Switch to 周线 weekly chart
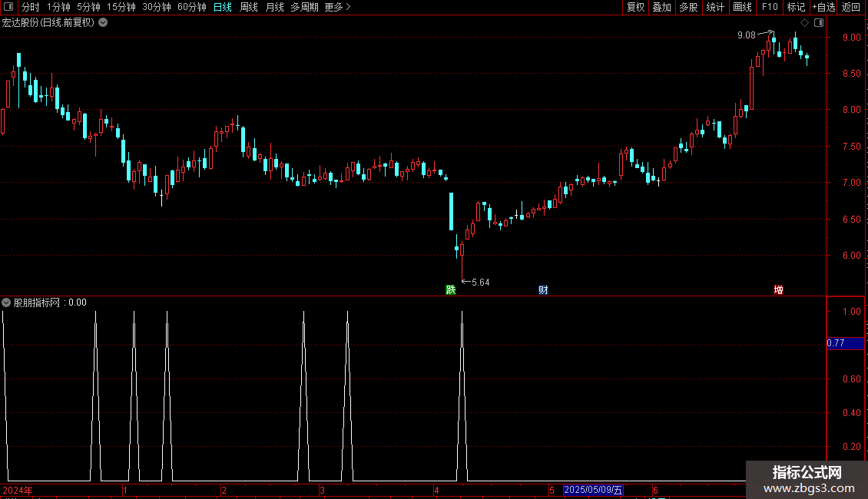The image size is (868, 499). [x=249, y=7]
